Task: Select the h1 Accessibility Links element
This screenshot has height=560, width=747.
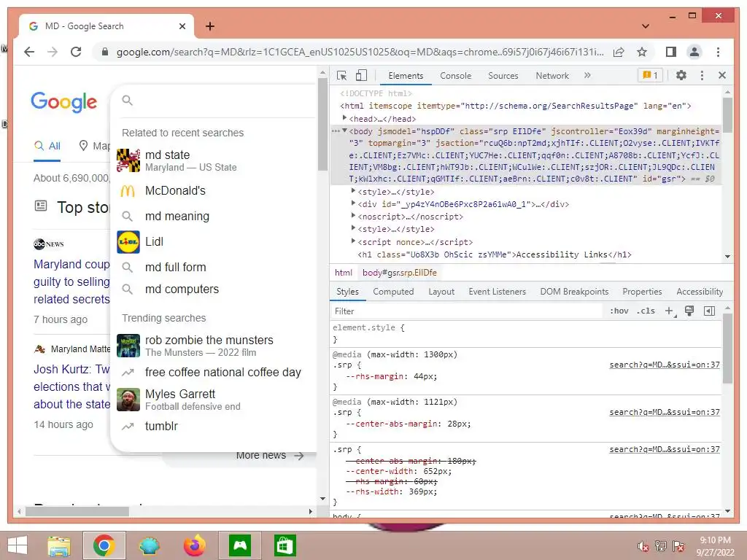Action: [495, 254]
